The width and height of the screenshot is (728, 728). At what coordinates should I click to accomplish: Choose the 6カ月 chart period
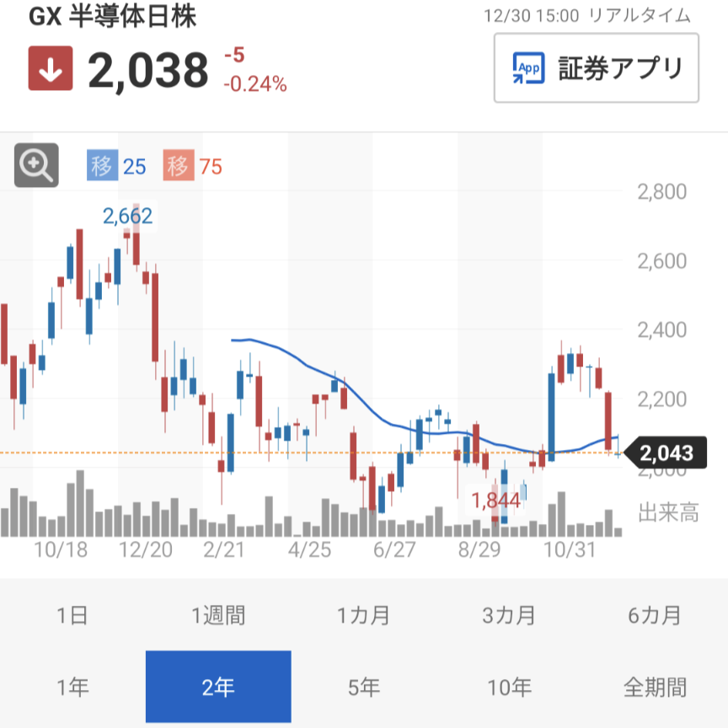coord(655,615)
